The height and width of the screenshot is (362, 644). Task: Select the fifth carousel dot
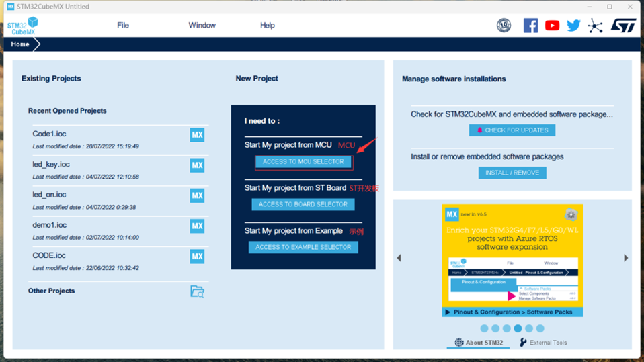coord(529,328)
